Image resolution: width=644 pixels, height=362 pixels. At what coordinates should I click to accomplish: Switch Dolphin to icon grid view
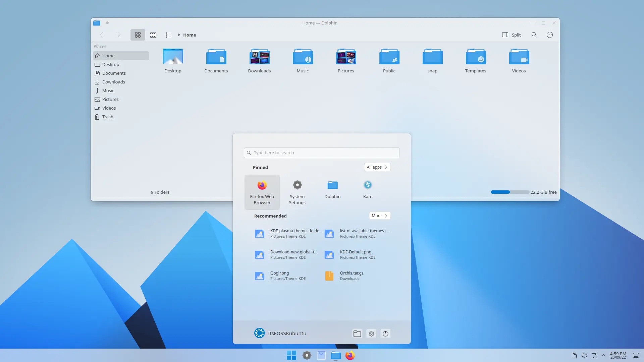(x=138, y=35)
